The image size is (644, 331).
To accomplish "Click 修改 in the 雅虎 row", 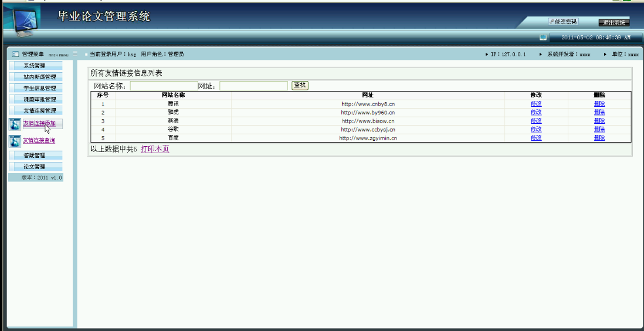I will tap(536, 112).
